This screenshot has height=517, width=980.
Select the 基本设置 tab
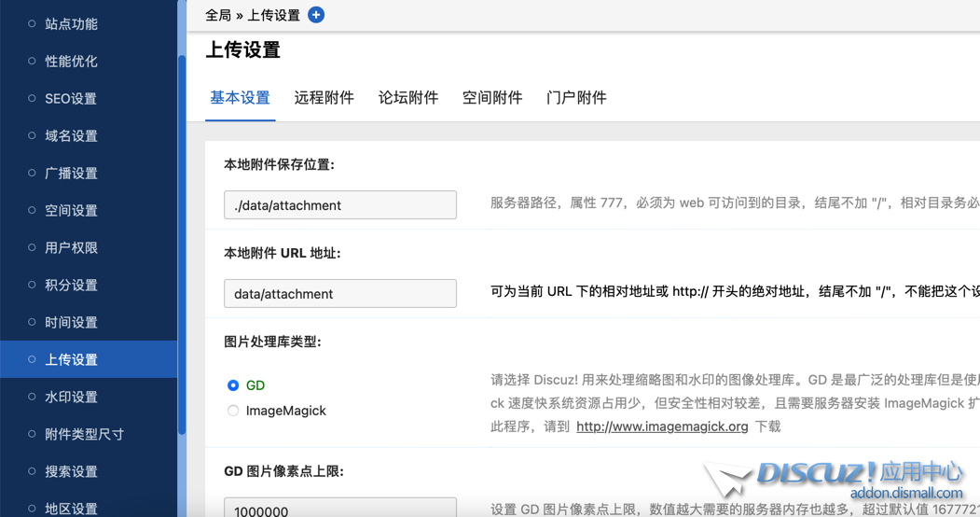pos(240,98)
